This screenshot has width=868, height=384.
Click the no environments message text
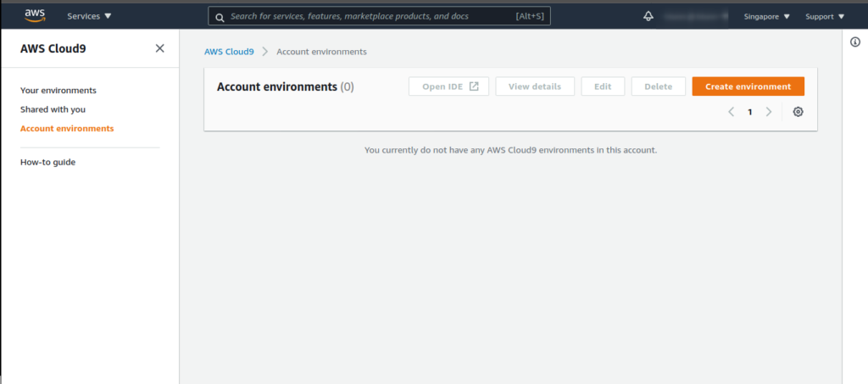510,150
